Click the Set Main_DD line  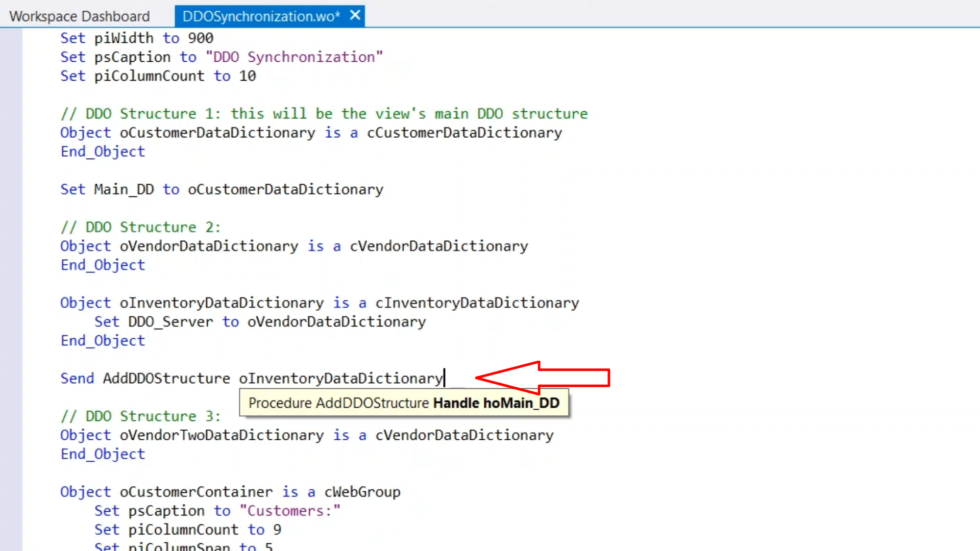coord(222,189)
